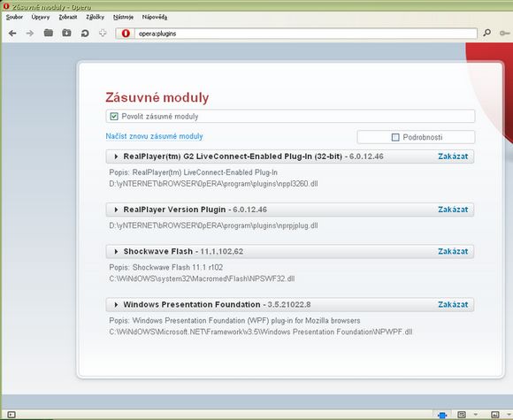Click the NPWPF.dll file path text
The height and width of the screenshot is (420, 513).
(x=261, y=332)
